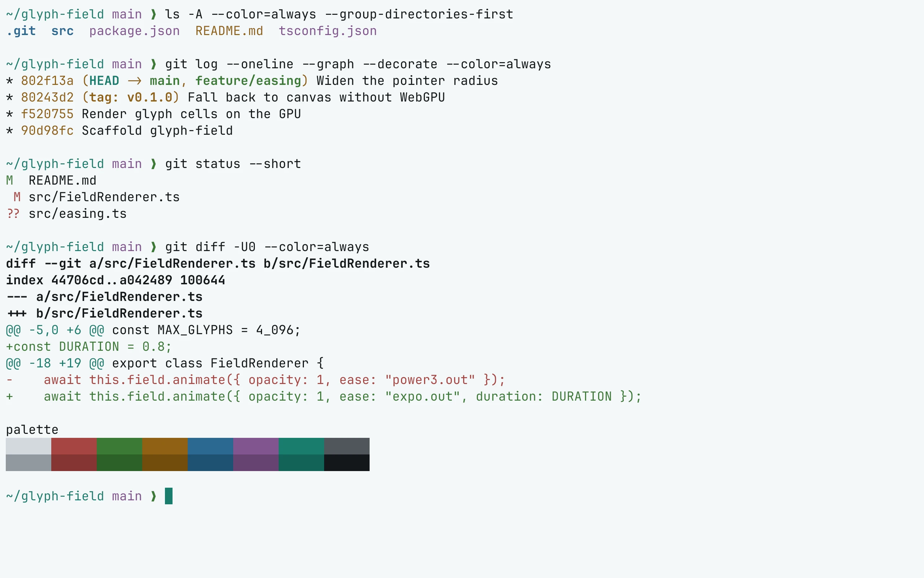Click the red palette swatch in top row
The height and width of the screenshot is (578, 924).
pyautogui.click(x=74, y=446)
